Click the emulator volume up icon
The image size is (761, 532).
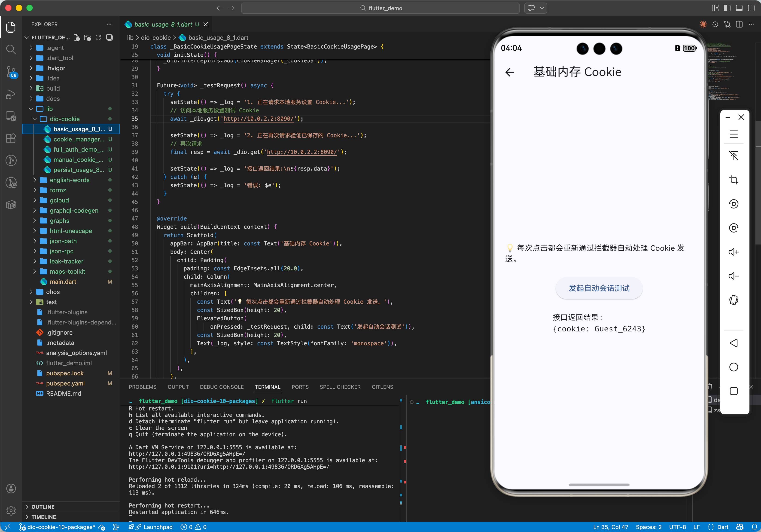pos(734,252)
